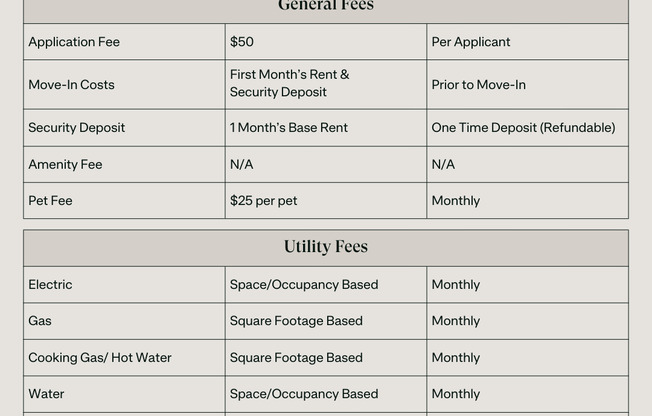
Task: Click the Pet Fee row label
Action: (50, 201)
